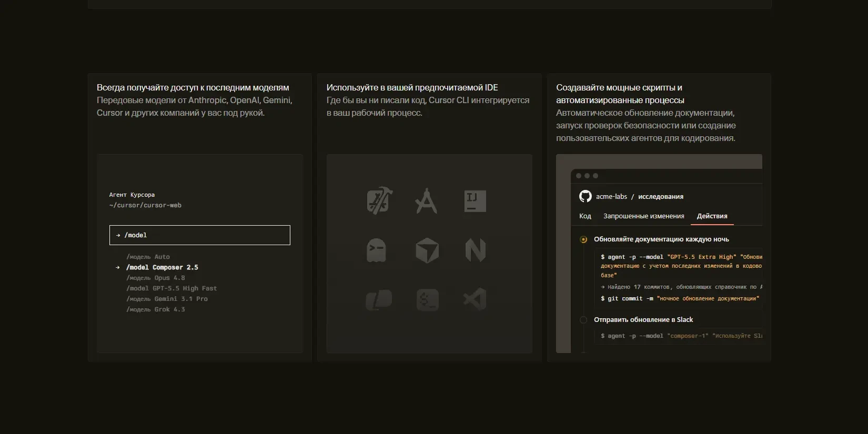This screenshot has height=434, width=868.
Task: Choose the Auto model option
Action: click(148, 257)
